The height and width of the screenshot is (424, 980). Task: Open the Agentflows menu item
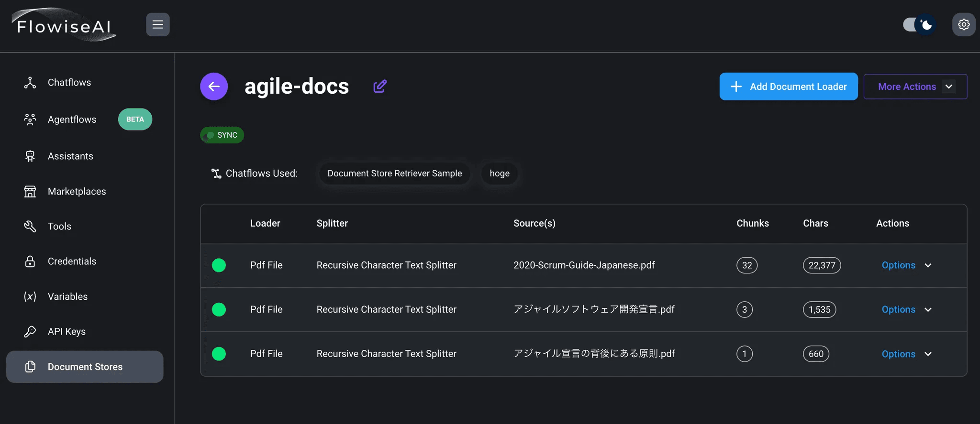pyautogui.click(x=72, y=120)
